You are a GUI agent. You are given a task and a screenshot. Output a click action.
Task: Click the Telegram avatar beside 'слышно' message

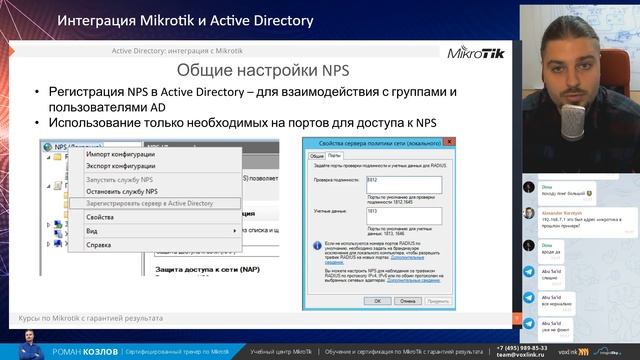click(x=529, y=272)
